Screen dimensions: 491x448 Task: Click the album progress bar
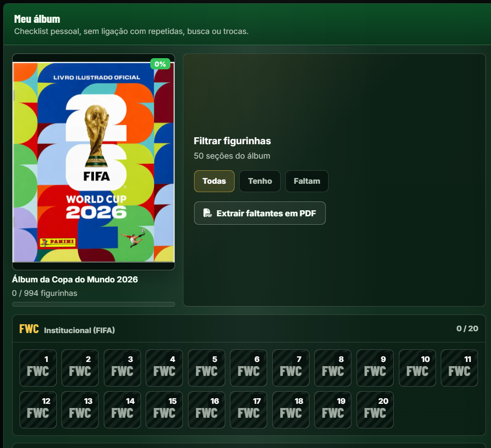pos(94,304)
